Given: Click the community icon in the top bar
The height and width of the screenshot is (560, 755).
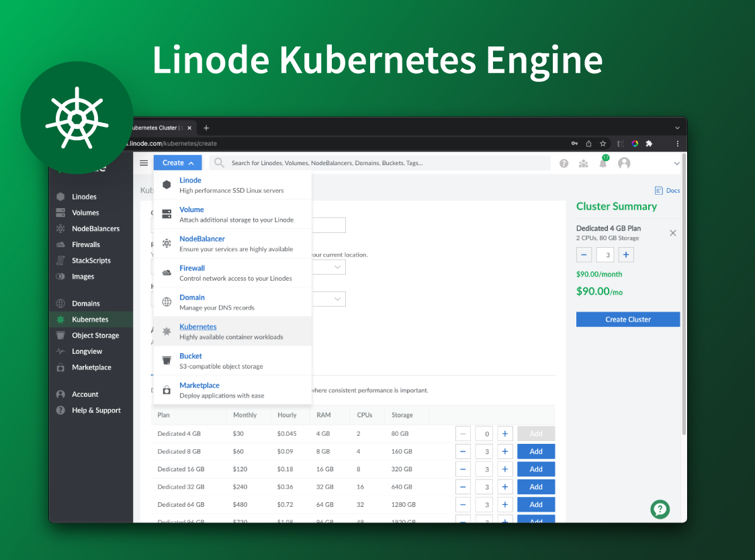Looking at the screenshot, I should point(583,162).
